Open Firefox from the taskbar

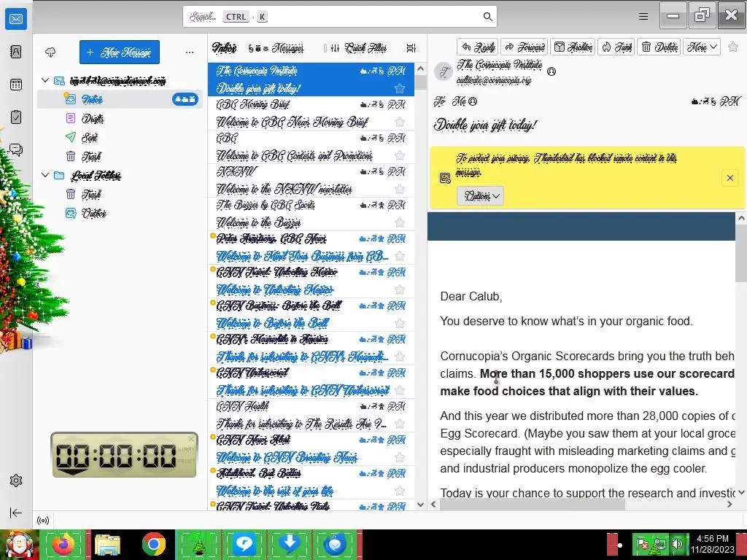(x=64, y=544)
